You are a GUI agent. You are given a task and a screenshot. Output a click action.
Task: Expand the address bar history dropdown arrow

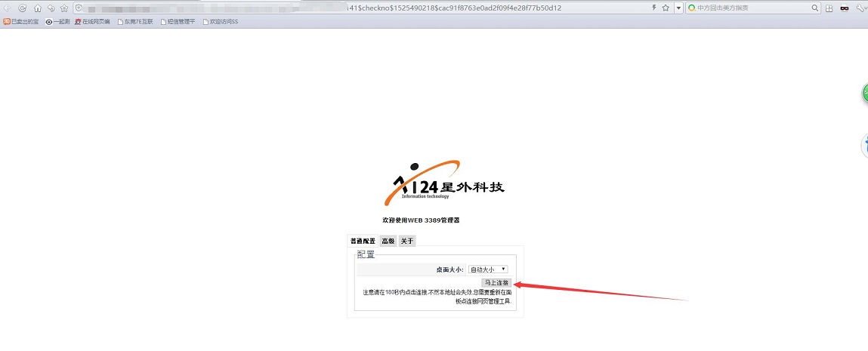(678, 8)
